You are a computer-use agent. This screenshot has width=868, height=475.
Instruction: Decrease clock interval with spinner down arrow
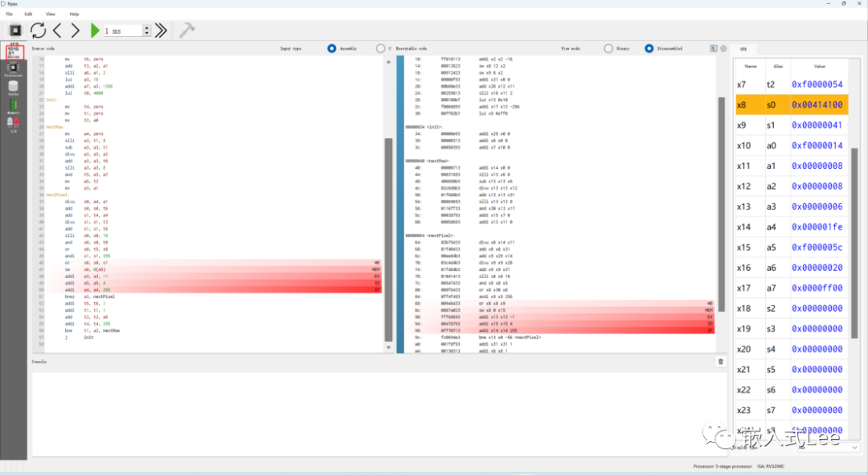pos(147,34)
